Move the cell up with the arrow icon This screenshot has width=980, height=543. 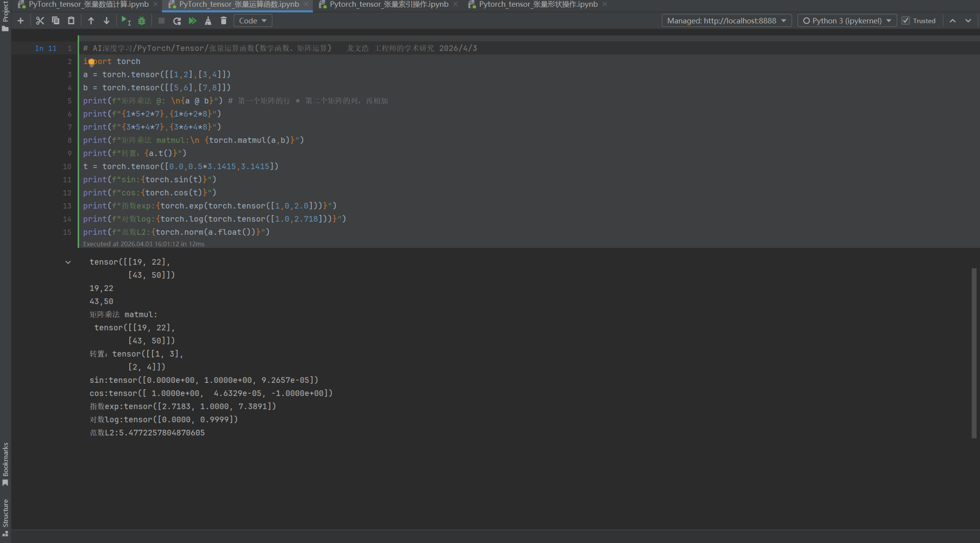pyautogui.click(x=91, y=21)
